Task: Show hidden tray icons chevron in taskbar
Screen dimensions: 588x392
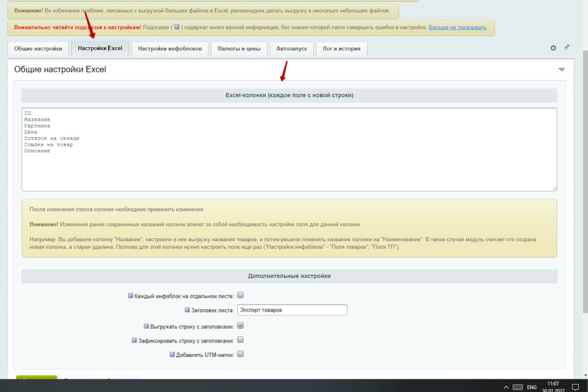Action: pos(506,387)
